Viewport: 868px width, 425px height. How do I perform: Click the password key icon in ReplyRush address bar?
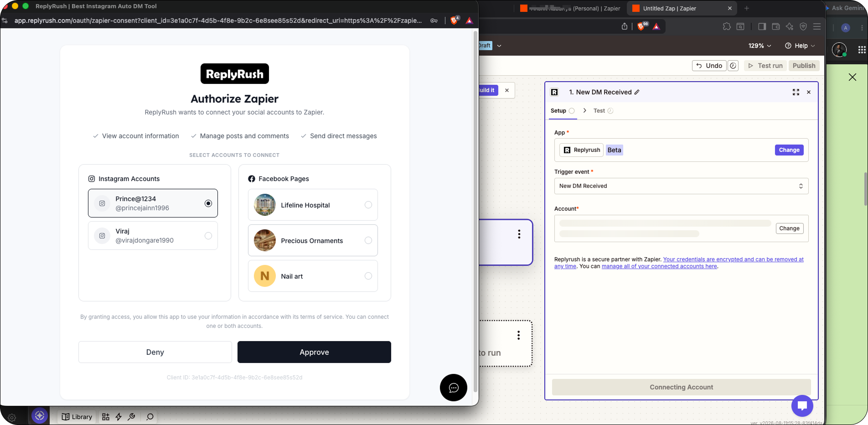coord(434,21)
